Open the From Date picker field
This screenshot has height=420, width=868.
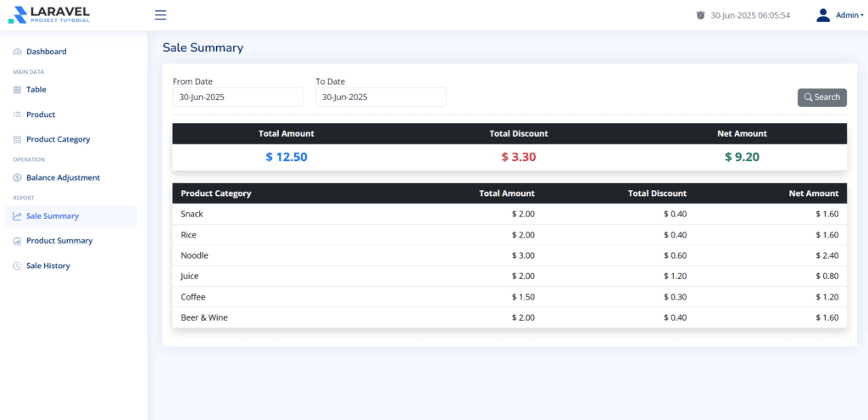[x=237, y=98]
